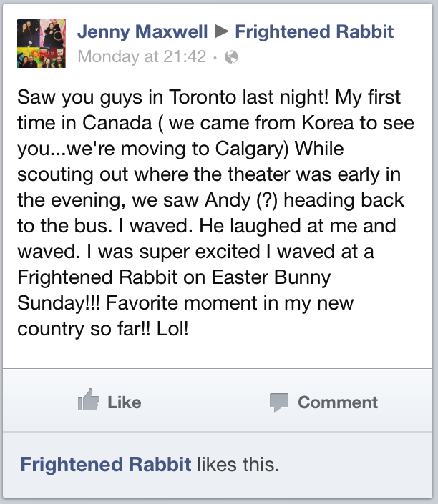Image resolution: width=438 pixels, height=504 pixels.
Task: Open Frightened Rabbit link in likes line
Action: click(x=106, y=465)
